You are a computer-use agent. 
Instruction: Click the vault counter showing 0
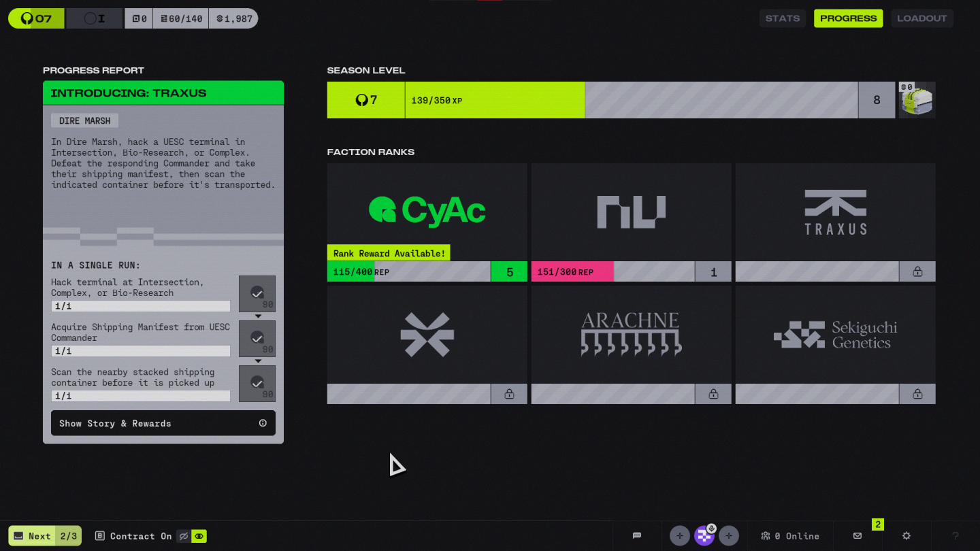tap(139, 18)
